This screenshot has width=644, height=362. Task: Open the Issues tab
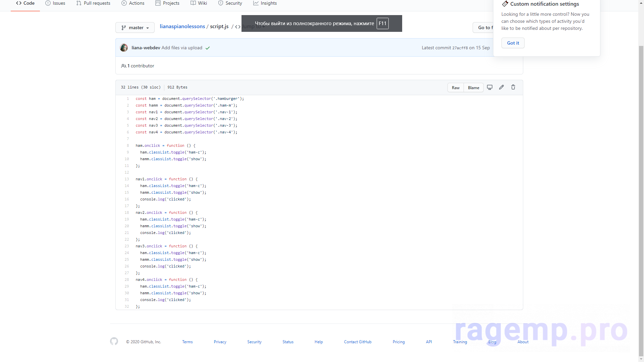click(x=55, y=3)
